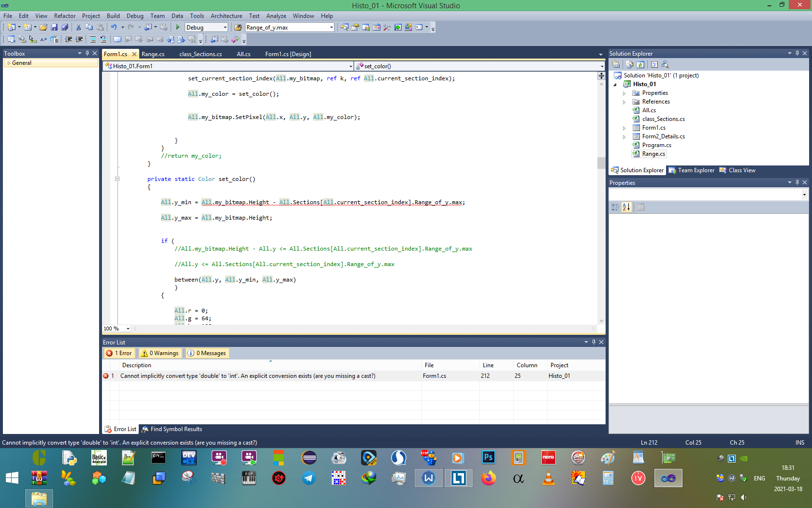The width and height of the screenshot is (812, 508).
Task: Click the Properties object selector field
Action: tap(708, 194)
